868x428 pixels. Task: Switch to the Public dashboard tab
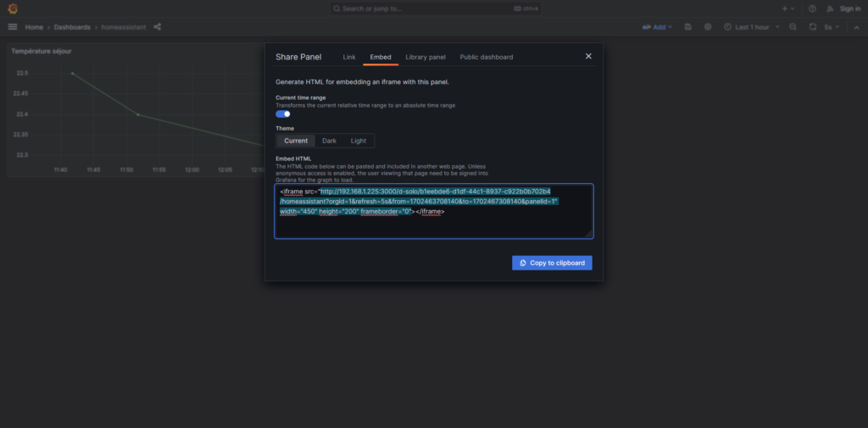tap(486, 57)
